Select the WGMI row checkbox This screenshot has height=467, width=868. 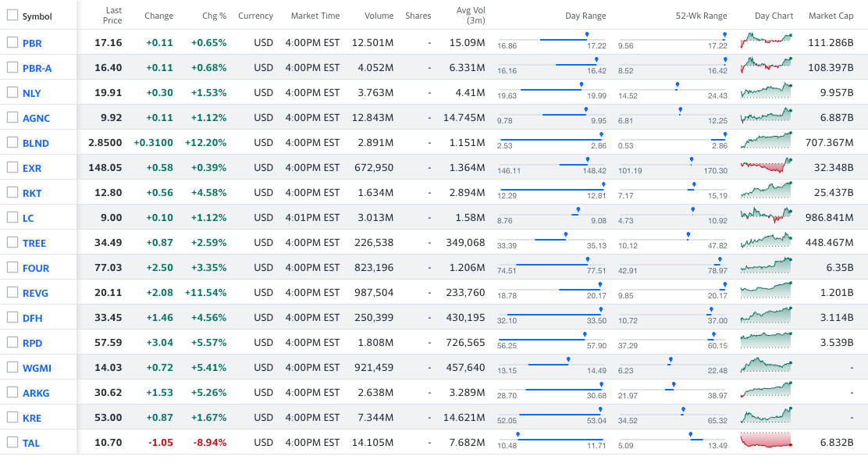pos(12,367)
